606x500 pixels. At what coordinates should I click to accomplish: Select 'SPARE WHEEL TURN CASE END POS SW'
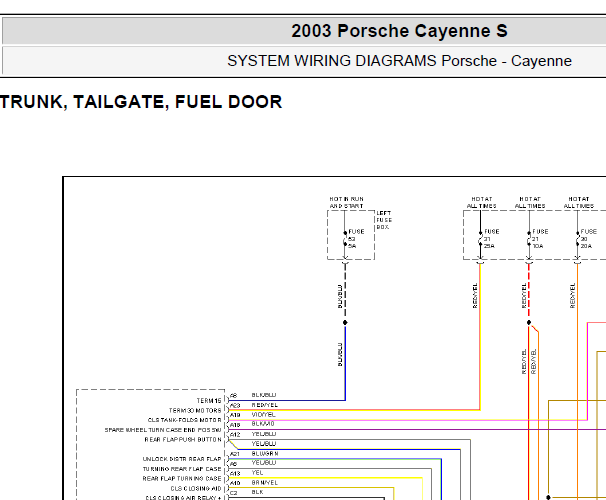click(163, 430)
